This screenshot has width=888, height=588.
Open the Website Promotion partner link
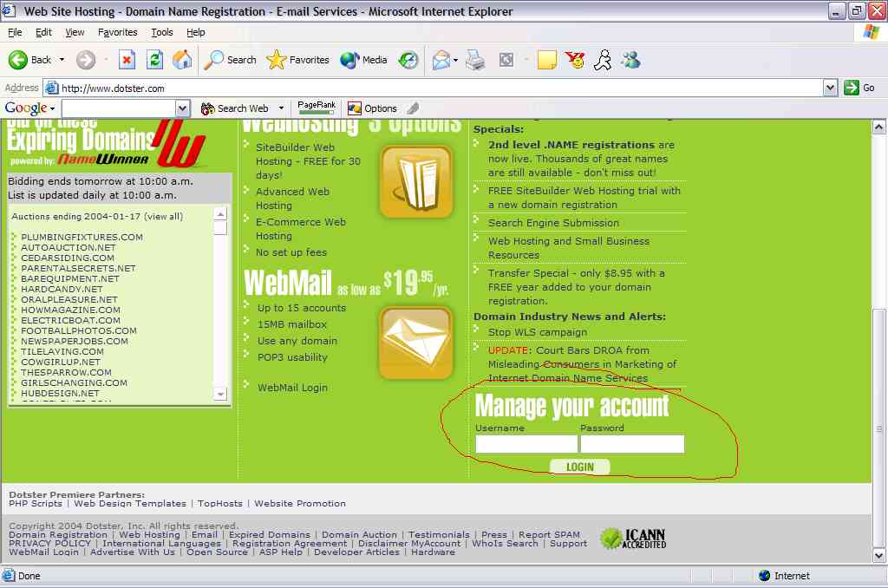click(299, 503)
